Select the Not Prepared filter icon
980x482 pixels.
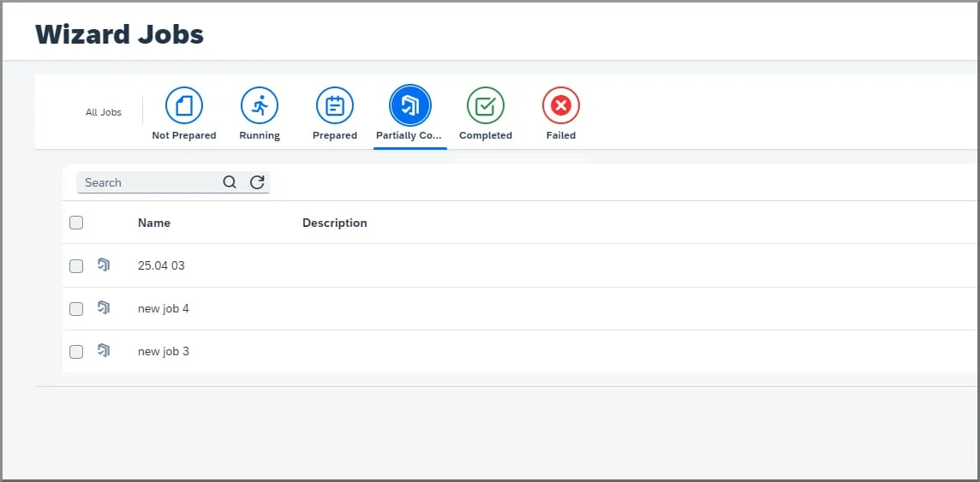183,105
